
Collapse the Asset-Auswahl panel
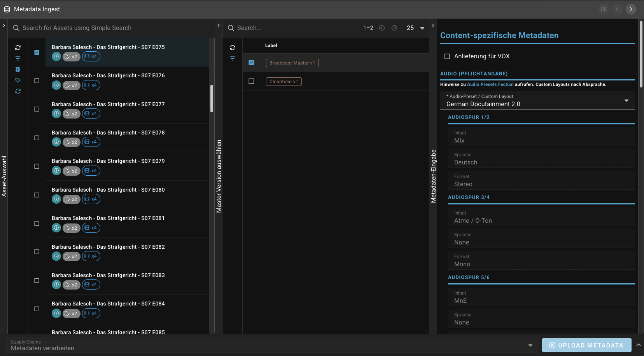3,26
